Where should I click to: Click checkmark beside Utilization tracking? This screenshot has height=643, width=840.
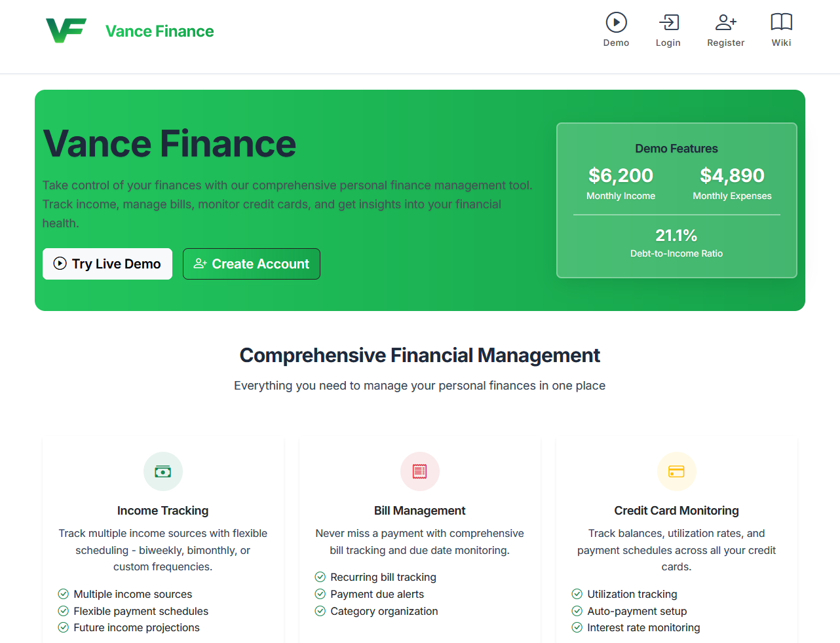(x=577, y=594)
